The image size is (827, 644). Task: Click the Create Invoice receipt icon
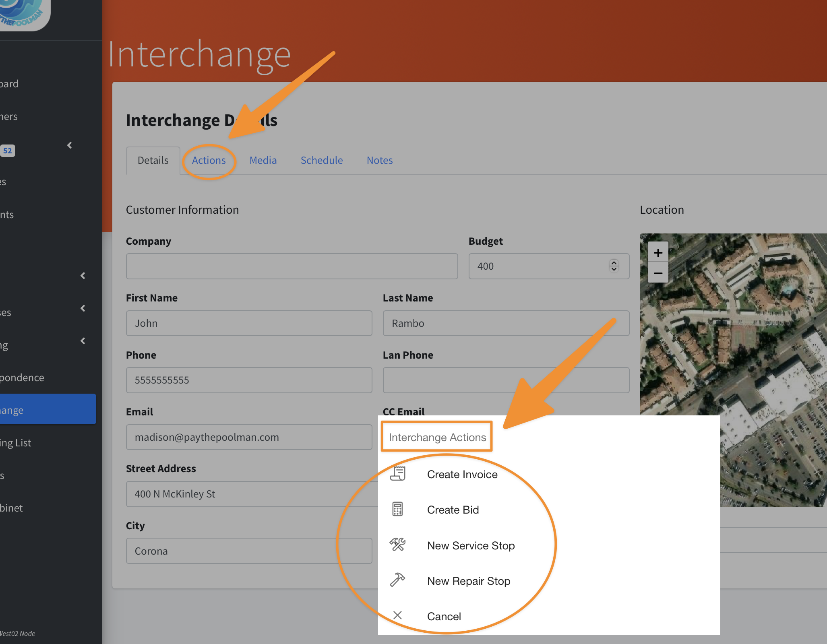click(x=397, y=474)
